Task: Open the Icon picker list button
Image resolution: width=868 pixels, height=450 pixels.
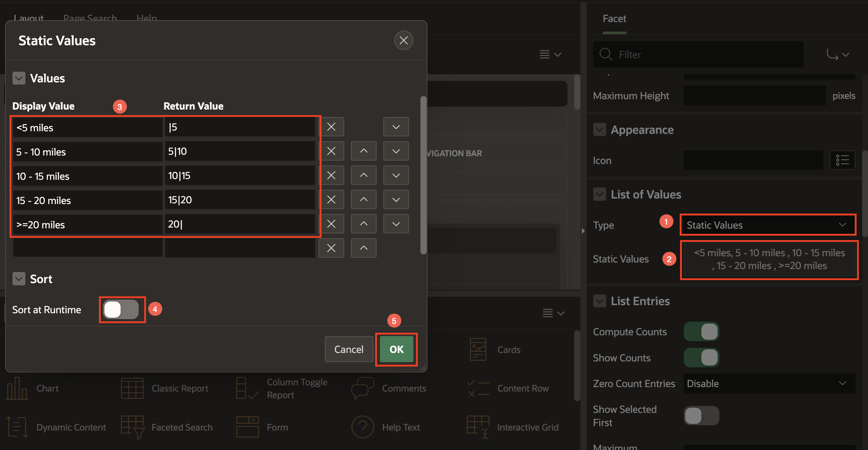Action: (842, 160)
